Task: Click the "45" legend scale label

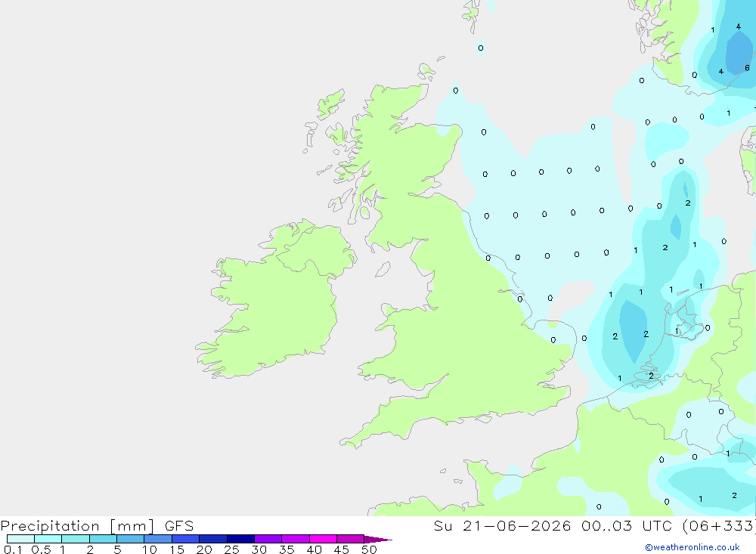Action: tap(342, 549)
